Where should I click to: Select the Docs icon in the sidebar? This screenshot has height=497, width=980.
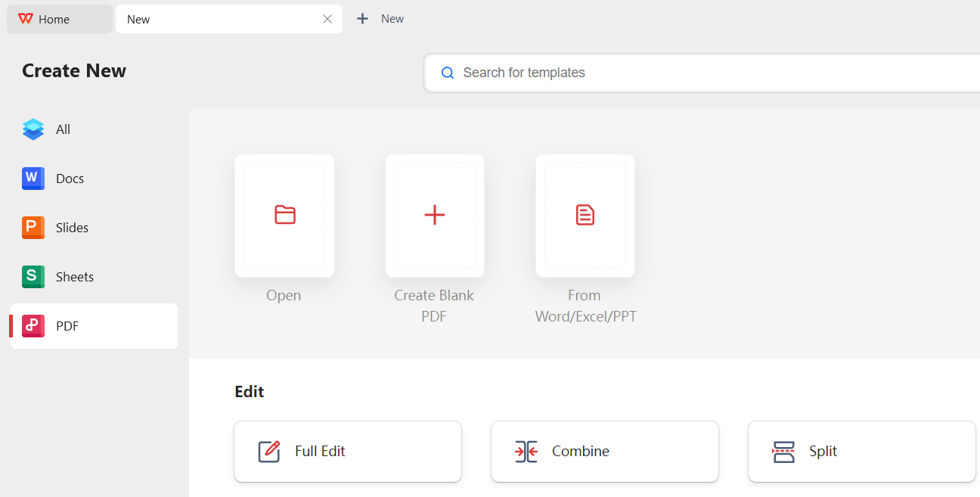point(33,178)
